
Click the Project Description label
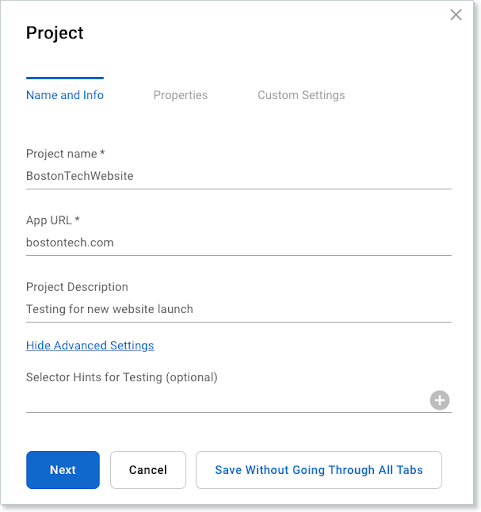click(77, 287)
